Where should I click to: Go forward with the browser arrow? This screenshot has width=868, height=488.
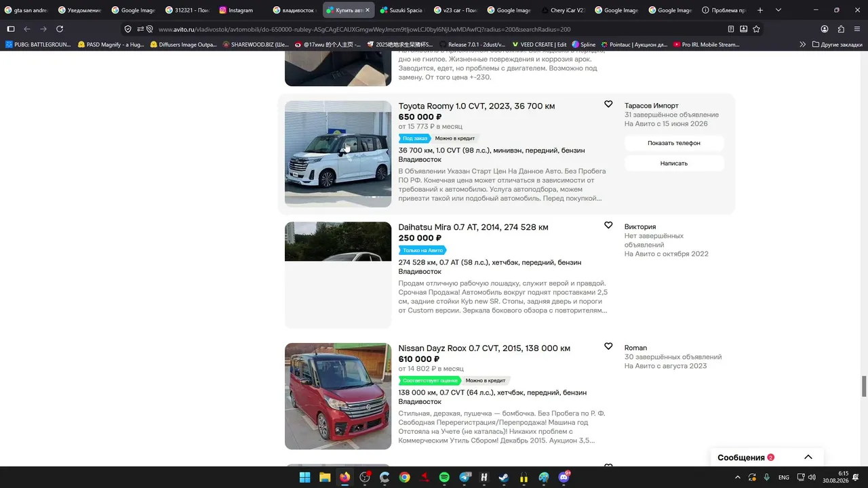click(x=43, y=29)
